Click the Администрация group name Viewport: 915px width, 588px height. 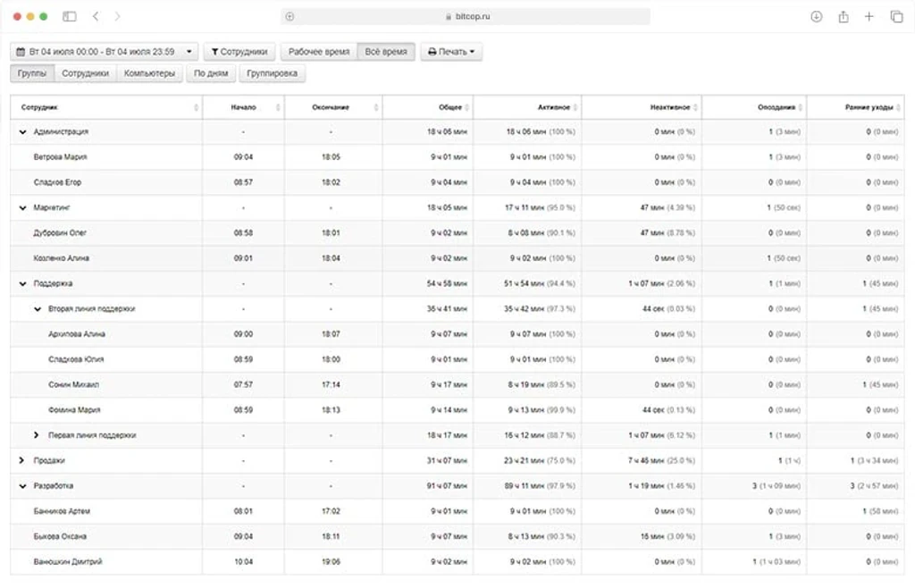coord(61,132)
